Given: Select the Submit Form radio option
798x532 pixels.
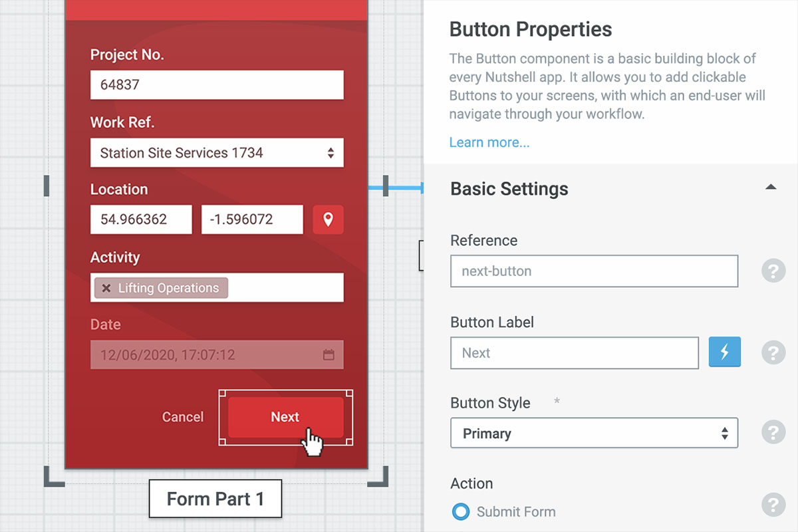Looking at the screenshot, I should [x=460, y=511].
